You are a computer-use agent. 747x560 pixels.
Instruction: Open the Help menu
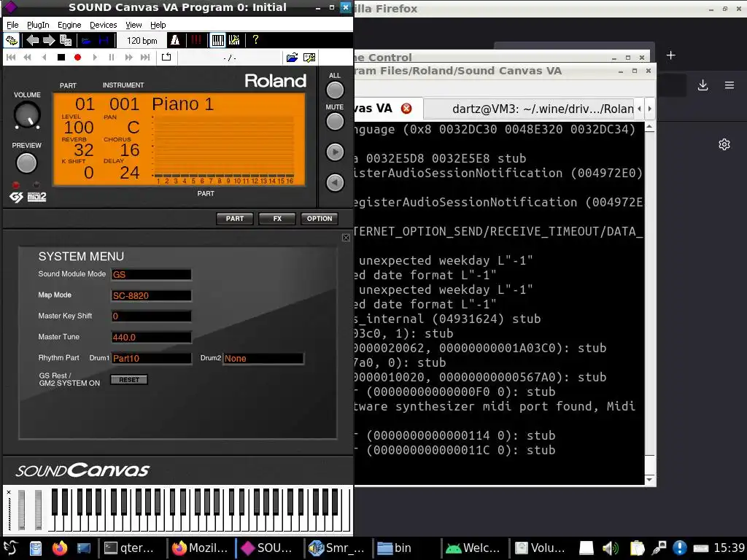[158, 25]
